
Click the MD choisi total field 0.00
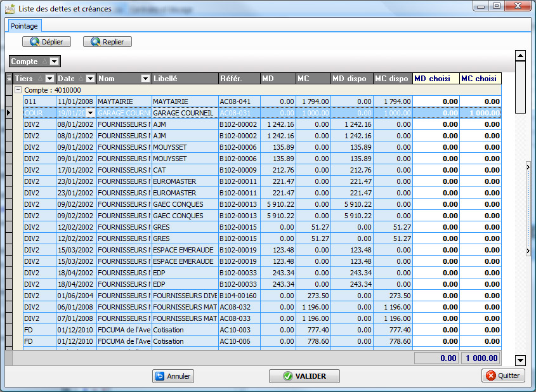tap(436, 358)
